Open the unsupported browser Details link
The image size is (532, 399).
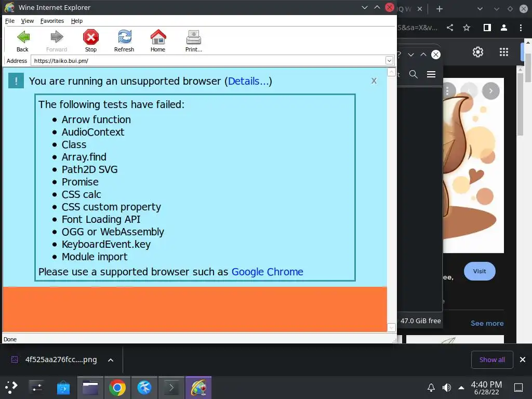click(x=248, y=81)
